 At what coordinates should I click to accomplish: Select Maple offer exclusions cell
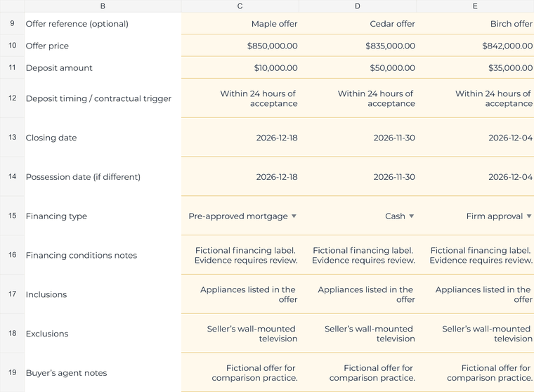240,334
